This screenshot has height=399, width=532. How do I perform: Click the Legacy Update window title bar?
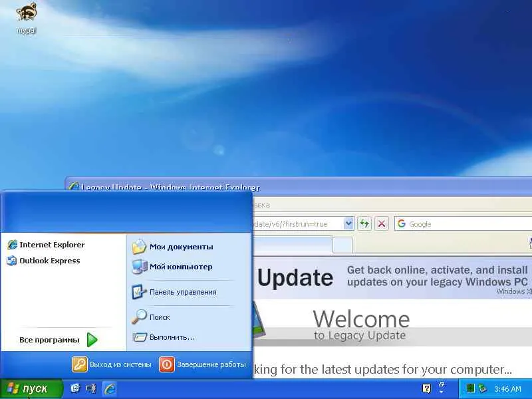[298, 186]
